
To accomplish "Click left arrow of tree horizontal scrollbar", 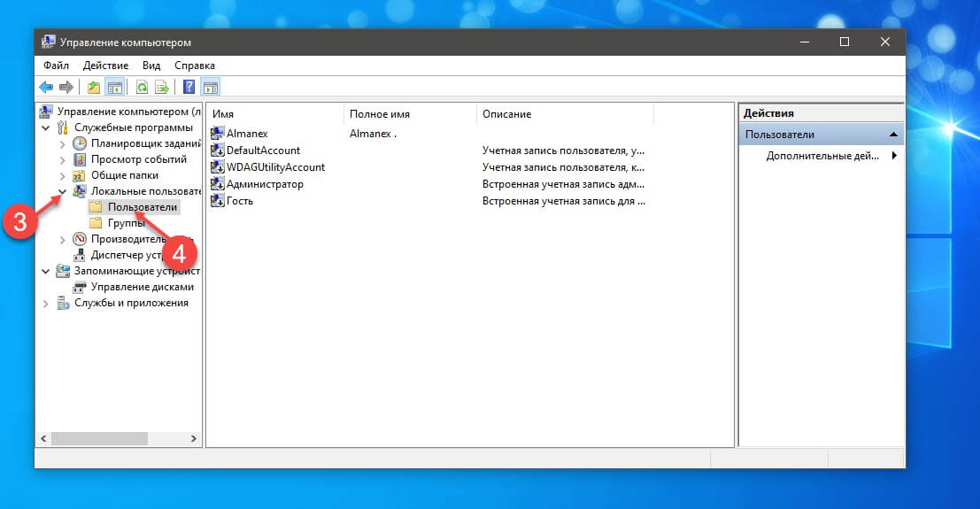I will click(43, 439).
